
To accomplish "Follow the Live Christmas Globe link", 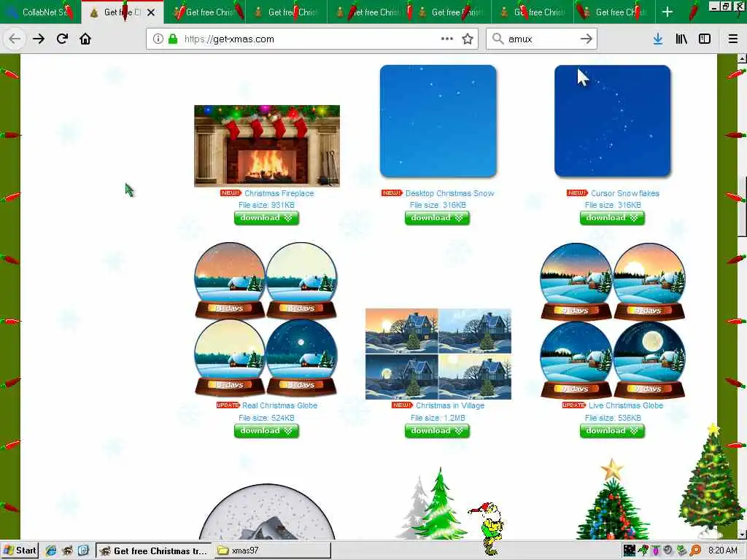I will pos(625,405).
